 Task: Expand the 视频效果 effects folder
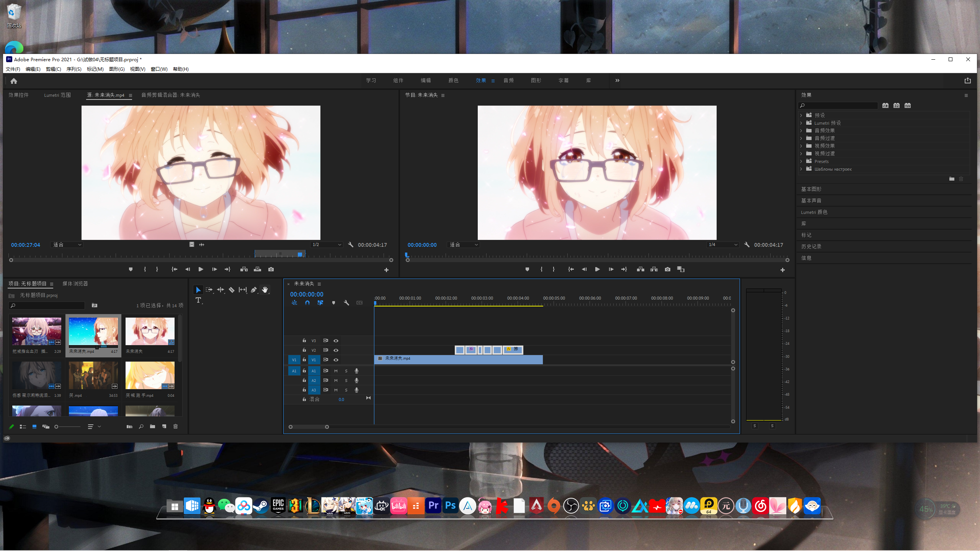coord(801,146)
